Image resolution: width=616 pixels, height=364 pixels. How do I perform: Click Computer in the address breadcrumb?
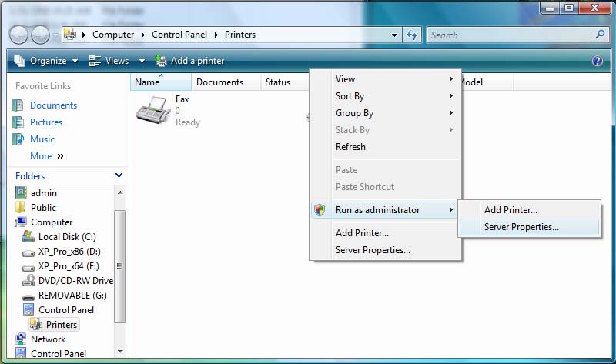pyautogui.click(x=113, y=35)
